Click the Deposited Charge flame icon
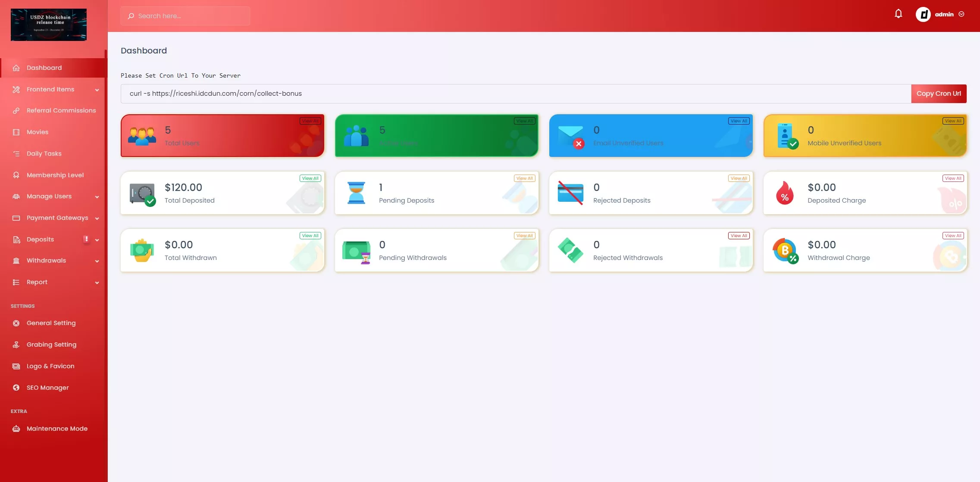 point(785,193)
